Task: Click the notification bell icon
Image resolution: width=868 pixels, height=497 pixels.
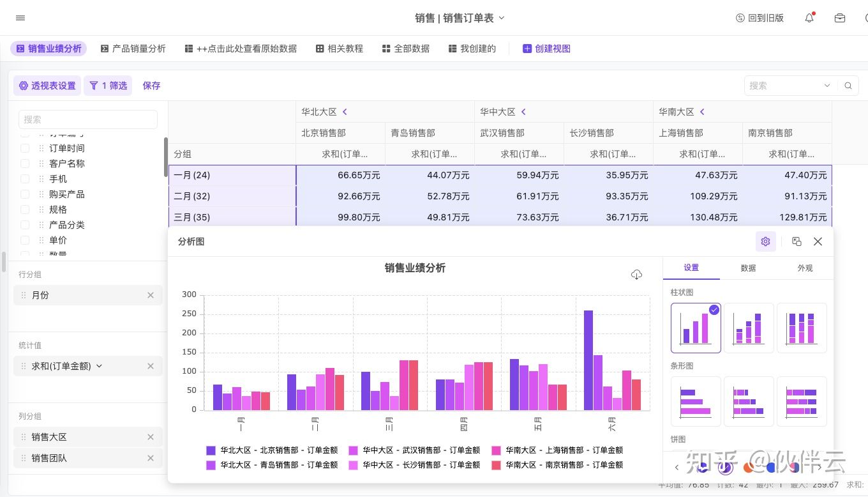Action: coord(809,18)
